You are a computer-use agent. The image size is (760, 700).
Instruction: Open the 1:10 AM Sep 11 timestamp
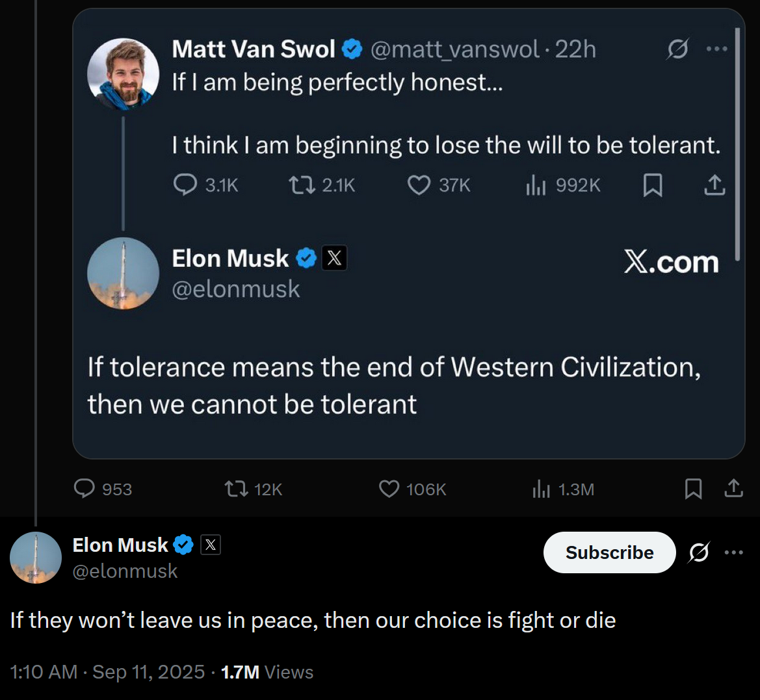(x=107, y=672)
